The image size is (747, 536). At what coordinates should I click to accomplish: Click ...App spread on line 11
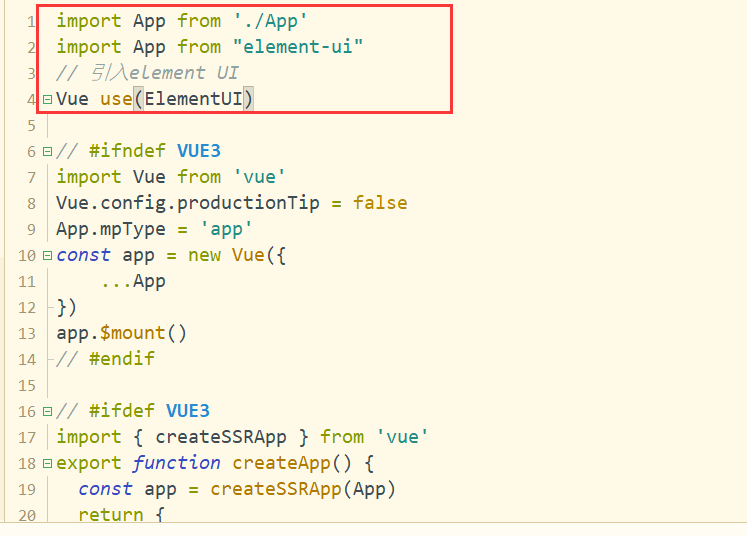[x=133, y=281]
